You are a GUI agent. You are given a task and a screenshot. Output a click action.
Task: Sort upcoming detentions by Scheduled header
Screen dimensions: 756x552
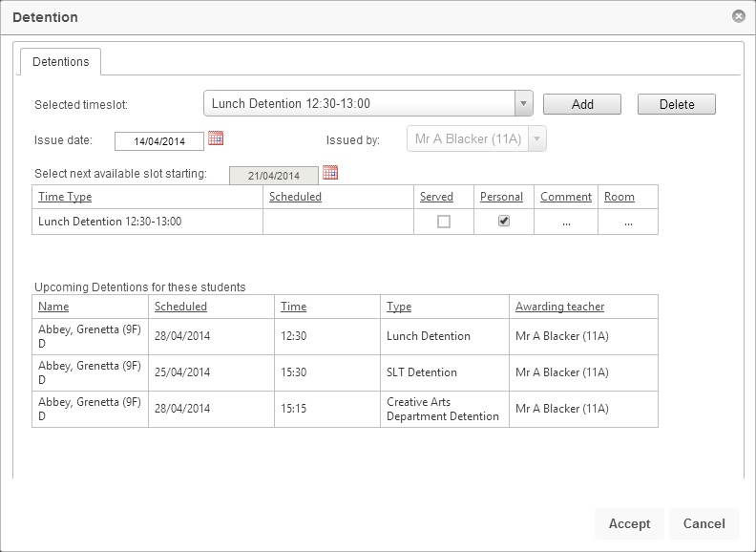pos(180,307)
